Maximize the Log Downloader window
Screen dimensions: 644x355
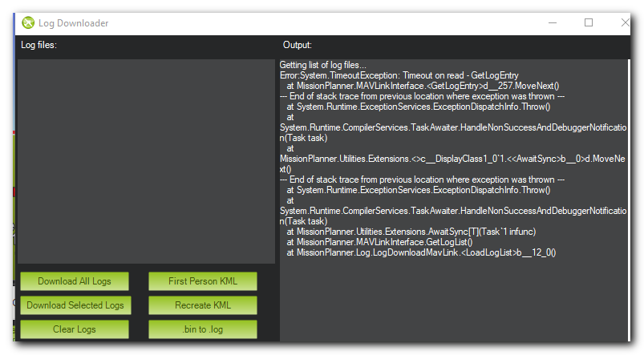tap(589, 22)
